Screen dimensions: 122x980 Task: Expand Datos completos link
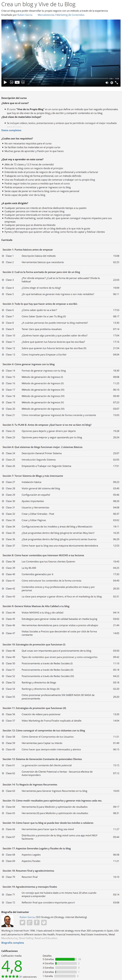click(x=11, y=130)
